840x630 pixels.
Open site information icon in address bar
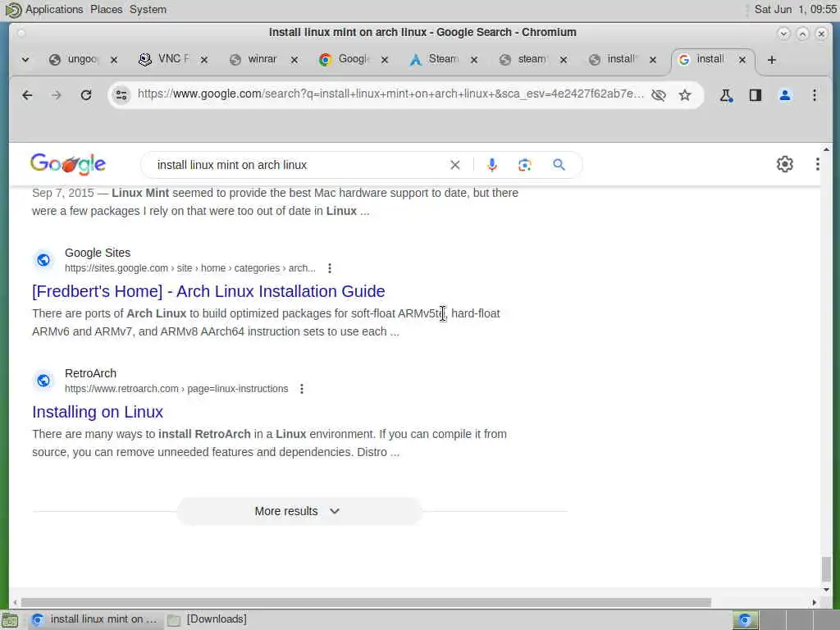tap(121, 95)
